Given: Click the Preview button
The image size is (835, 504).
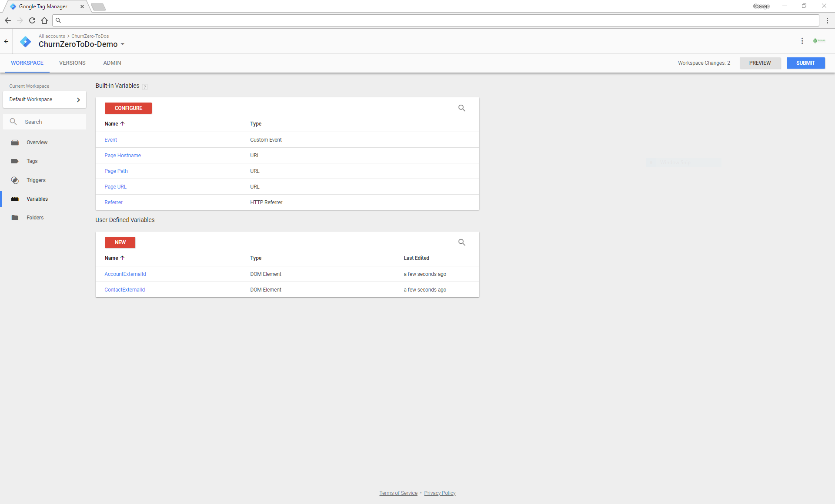Looking at the screenshot, I should (x=760, y=63).
